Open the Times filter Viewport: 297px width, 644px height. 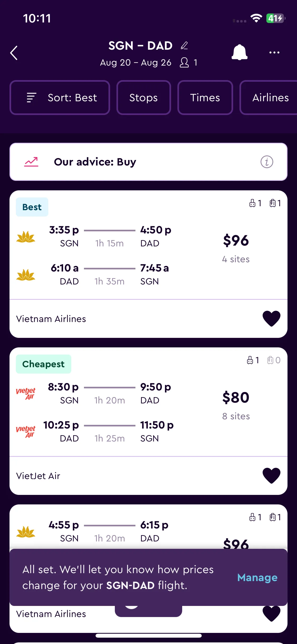click(x=205, y=98)
